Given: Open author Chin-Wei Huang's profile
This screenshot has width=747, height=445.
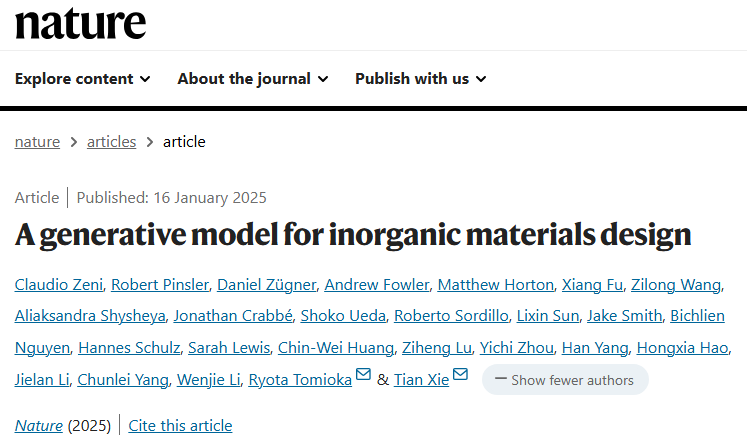Looking at the screenshot, I should tap(336, 348).
